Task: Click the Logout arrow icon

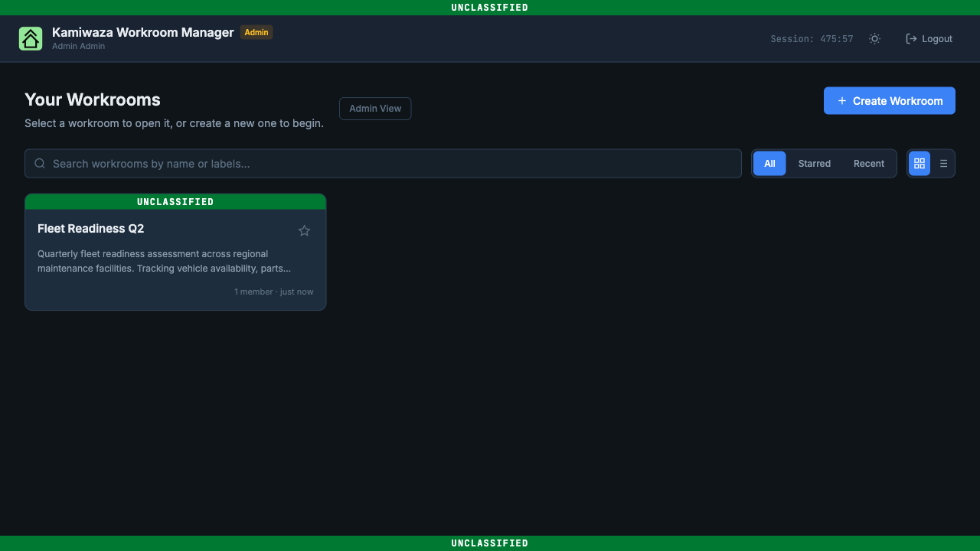Action: 911,38
